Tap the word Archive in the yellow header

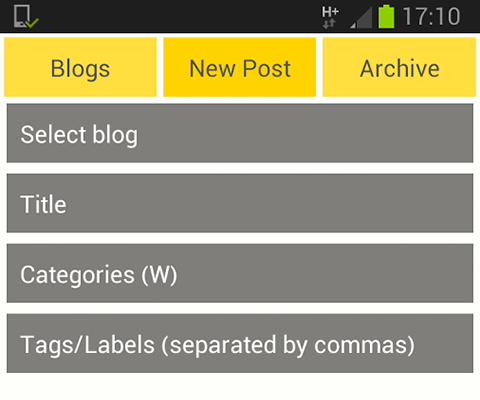[x=400, y=68]
